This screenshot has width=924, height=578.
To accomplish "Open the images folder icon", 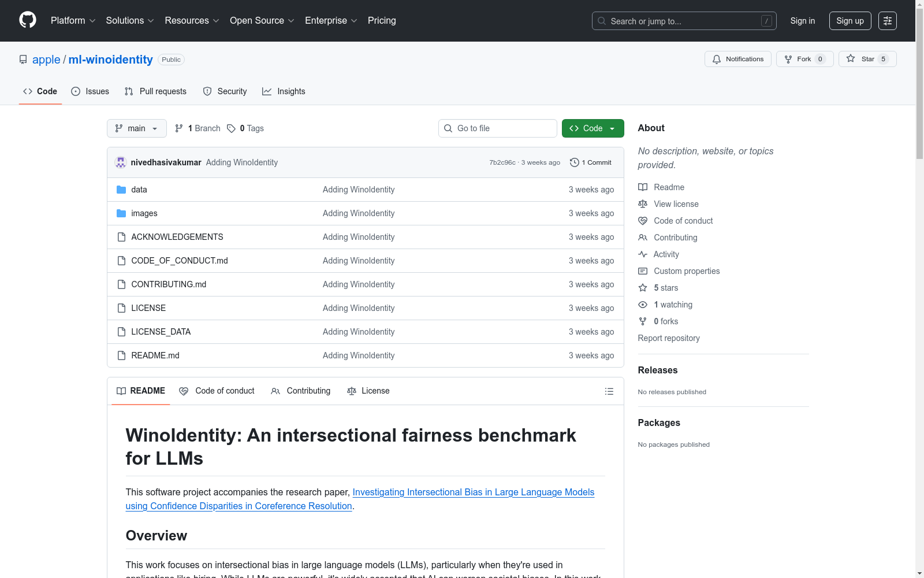I will click(121, 213).
